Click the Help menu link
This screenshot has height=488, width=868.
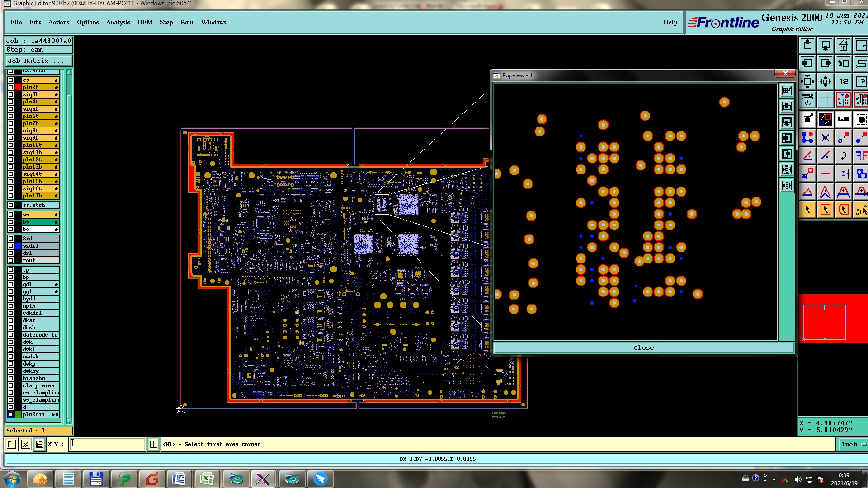point(670,22)
